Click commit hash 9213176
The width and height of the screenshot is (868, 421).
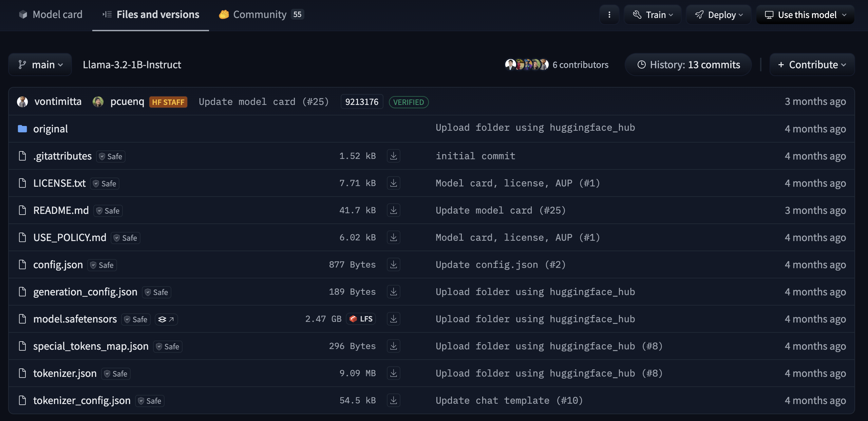(x=361, y=102)
